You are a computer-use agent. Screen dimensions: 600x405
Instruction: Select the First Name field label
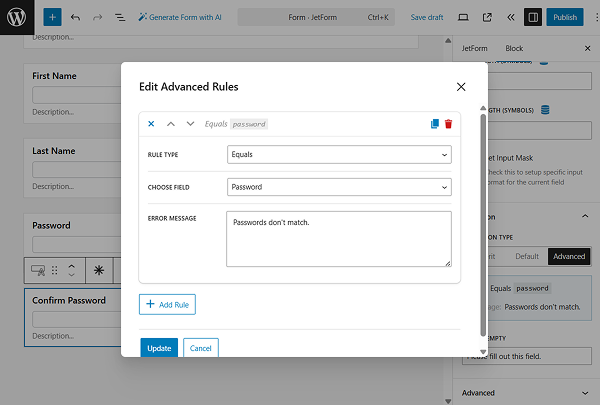54,76
